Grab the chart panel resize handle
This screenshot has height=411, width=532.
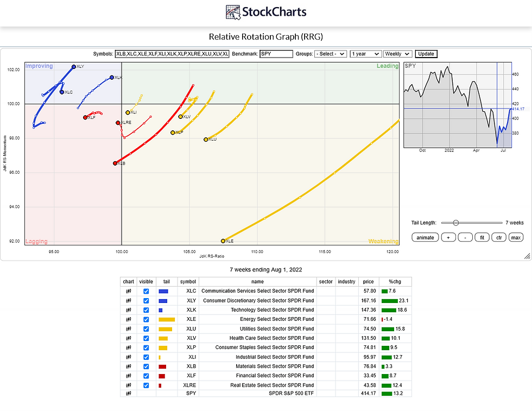(x=527, y=257)
